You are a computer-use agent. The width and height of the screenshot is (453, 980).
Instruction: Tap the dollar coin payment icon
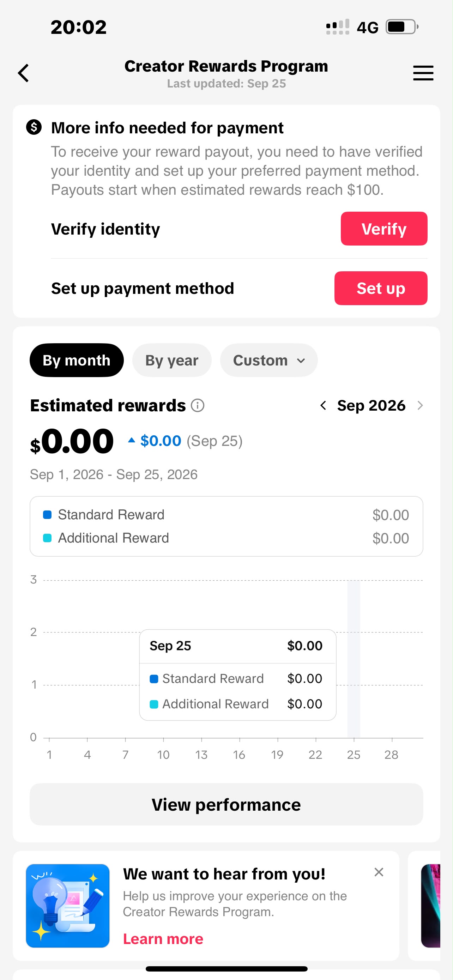[x=34, y=127]
